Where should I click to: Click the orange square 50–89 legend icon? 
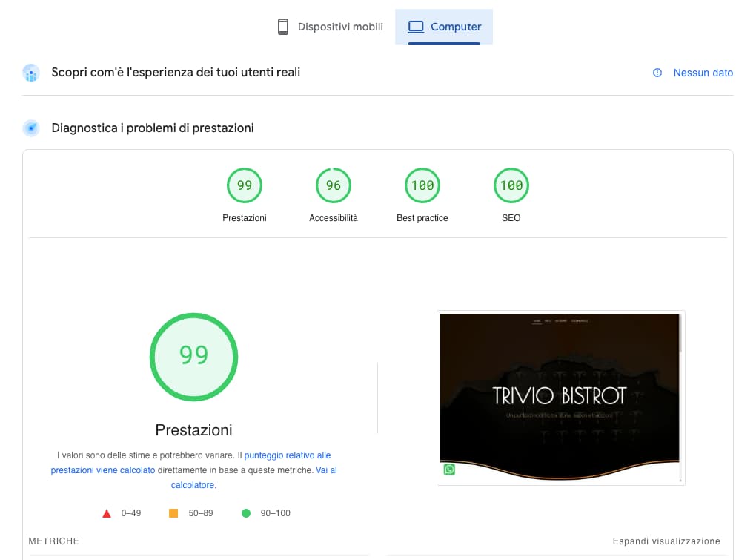click(173, 513)
